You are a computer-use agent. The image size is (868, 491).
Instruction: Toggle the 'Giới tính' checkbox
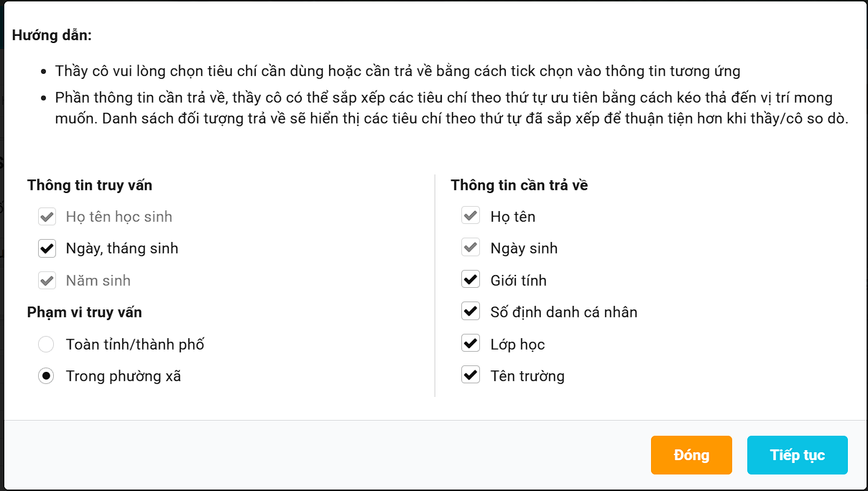click(x=471, y=281)
